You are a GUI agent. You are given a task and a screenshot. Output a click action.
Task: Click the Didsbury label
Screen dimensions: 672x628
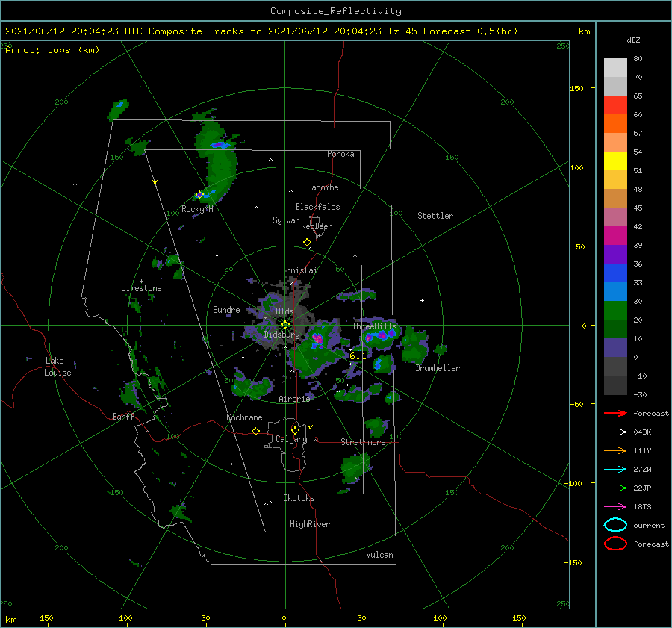pos(282,335)
